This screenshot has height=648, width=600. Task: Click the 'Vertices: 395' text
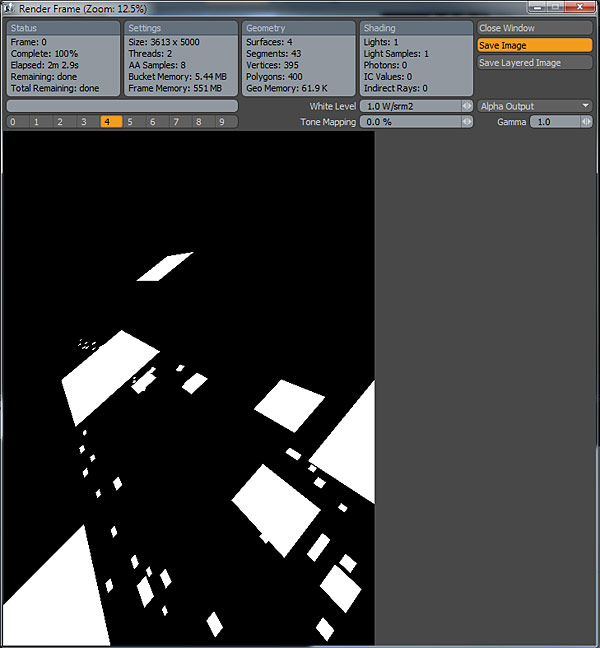pyautogui.click(x=272, y=65)
